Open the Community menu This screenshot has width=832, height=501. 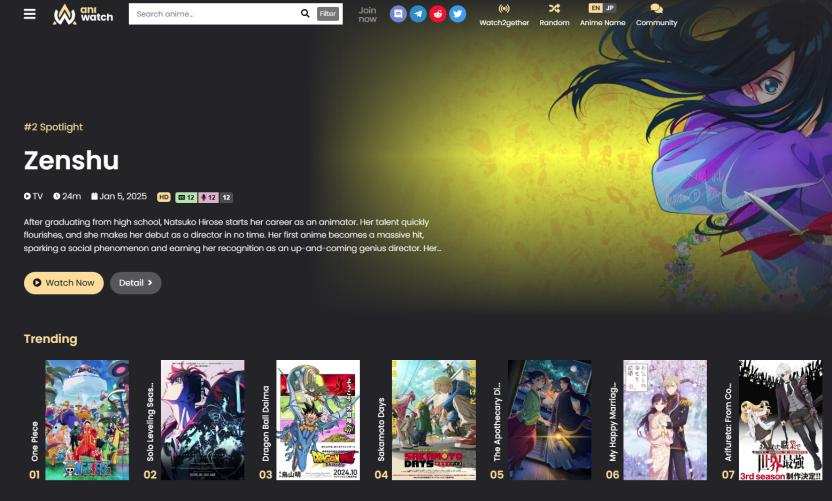point(656,14)
